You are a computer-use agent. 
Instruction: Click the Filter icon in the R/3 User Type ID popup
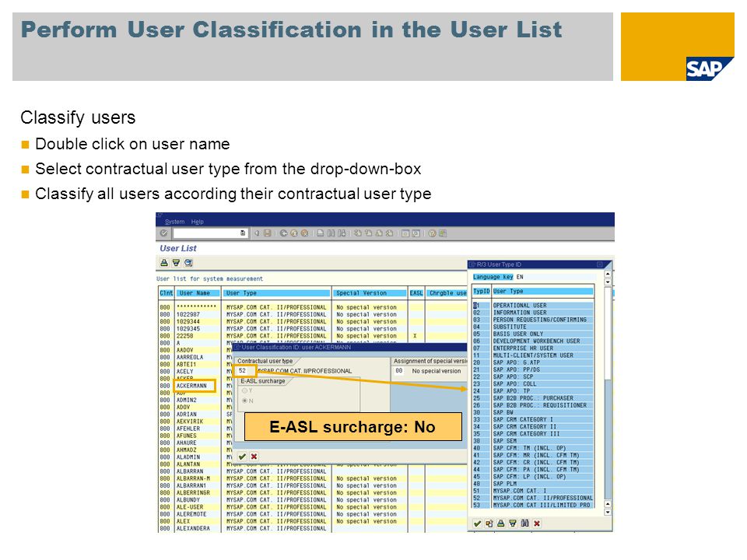(x=513, y=523)
